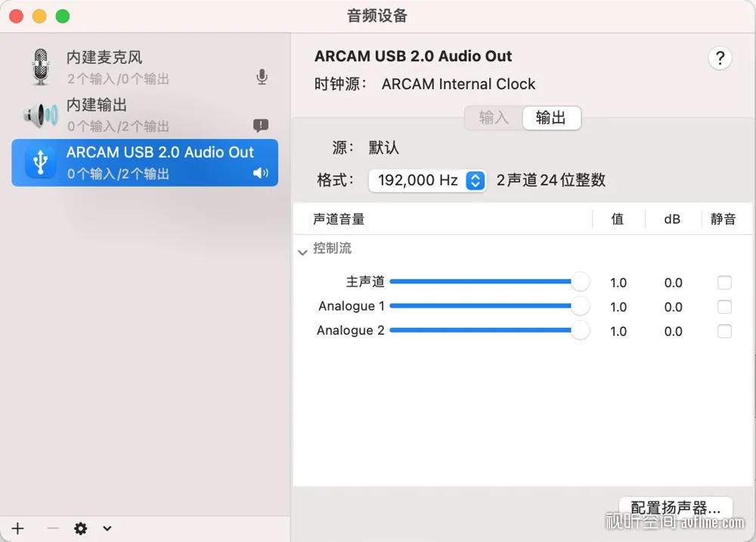This screenshot has height=542, width=756.
Task: Mute the 主声道 channel
Action: tap(723, 282)
